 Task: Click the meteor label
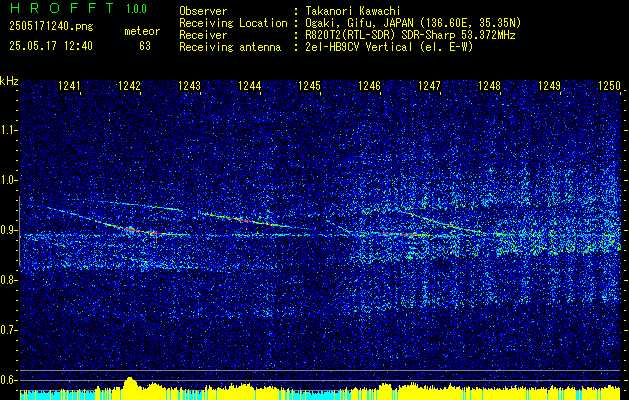coord(142,31)
